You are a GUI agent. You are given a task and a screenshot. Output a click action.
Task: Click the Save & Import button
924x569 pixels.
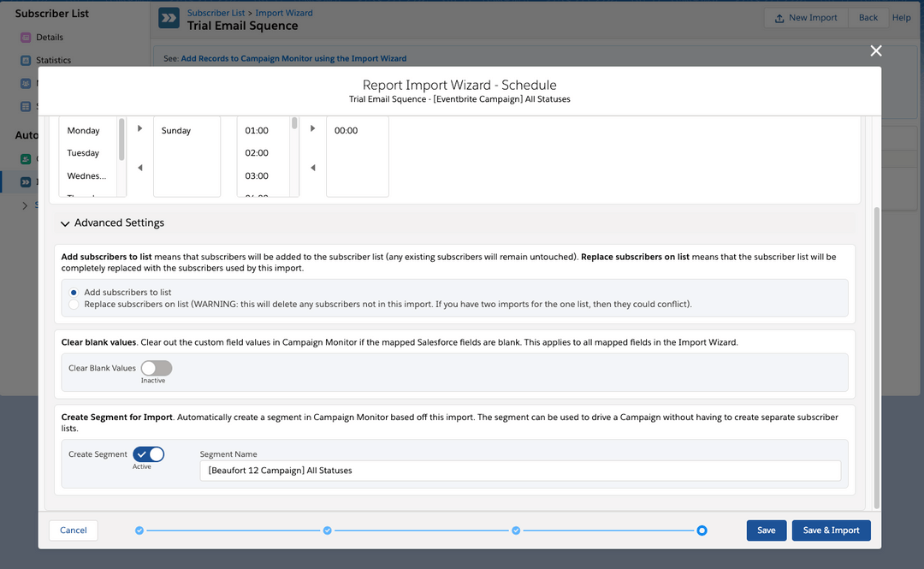[831, 530]
